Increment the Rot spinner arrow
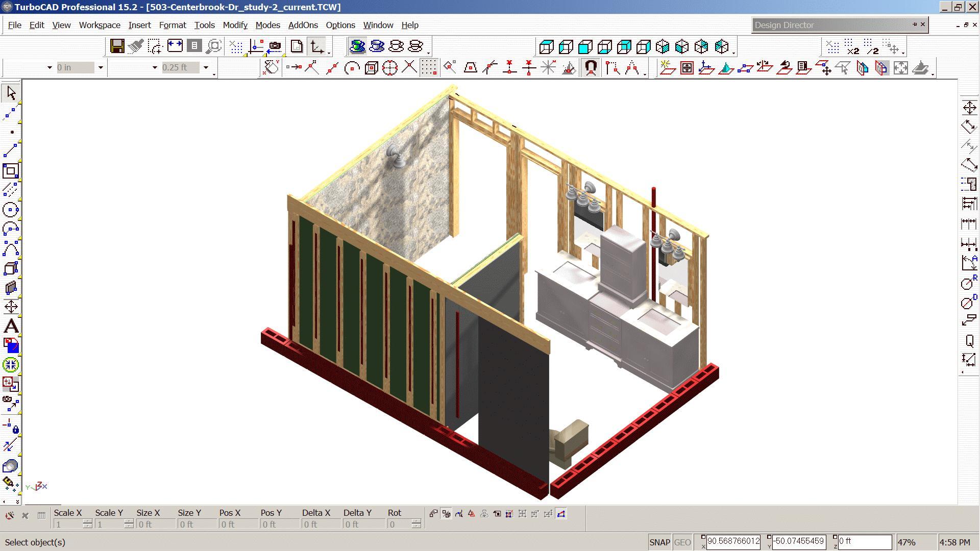The image size is (980, 551). tap(416, 521)
